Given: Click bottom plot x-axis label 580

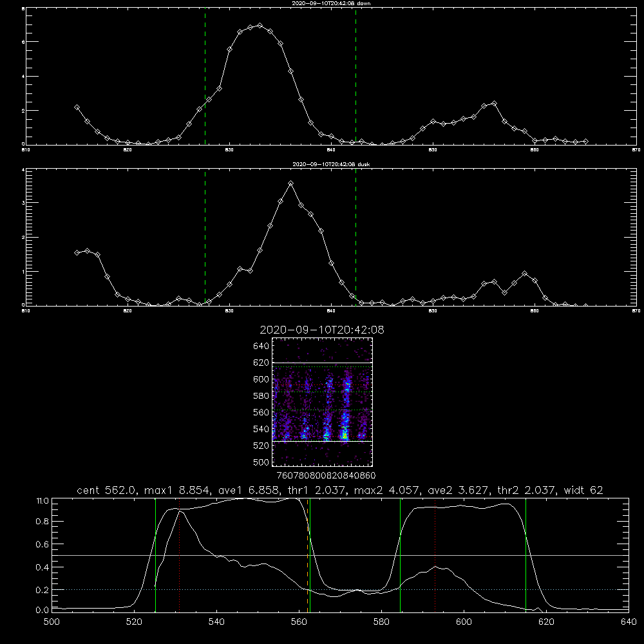Looking at the screenshot, I should coord(381,622).
